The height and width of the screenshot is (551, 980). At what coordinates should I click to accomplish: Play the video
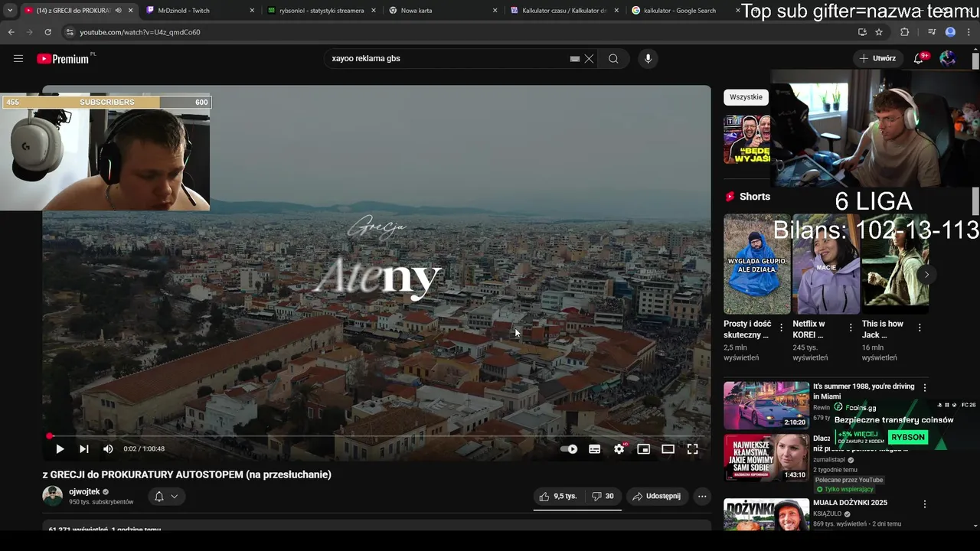click(60, 449)
